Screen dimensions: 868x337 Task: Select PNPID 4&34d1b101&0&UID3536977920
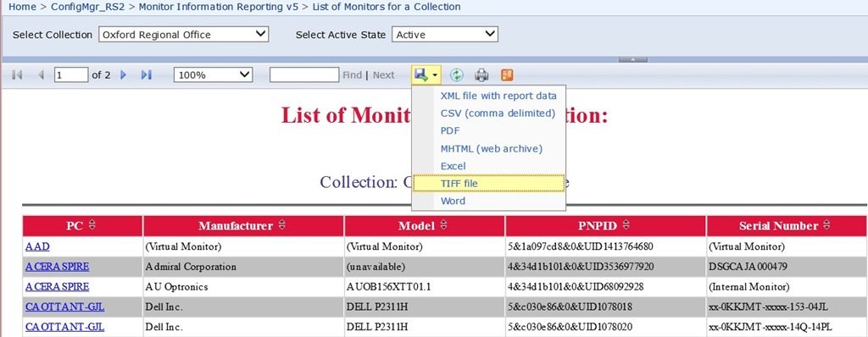click(605, 267)
